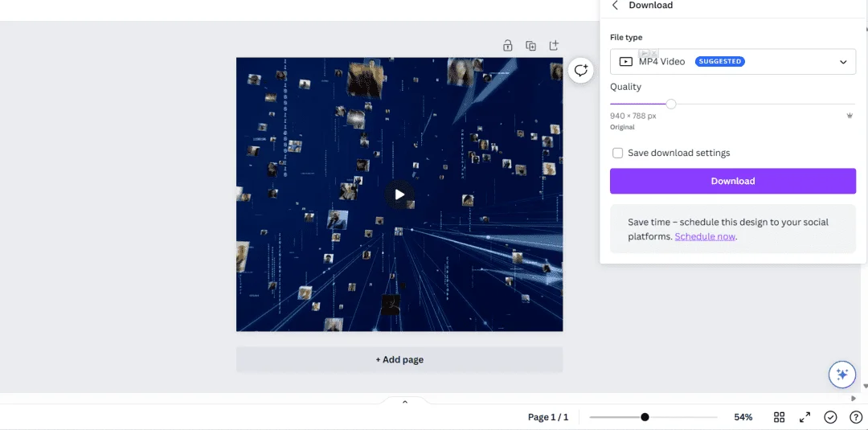Open the grid view of pages

click(x=780, y=417)
